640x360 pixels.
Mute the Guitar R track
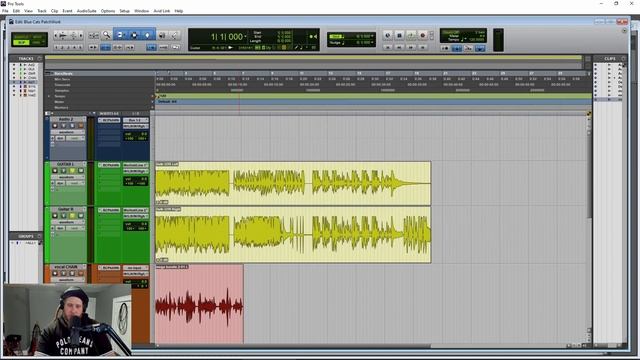tap(81, 216)
